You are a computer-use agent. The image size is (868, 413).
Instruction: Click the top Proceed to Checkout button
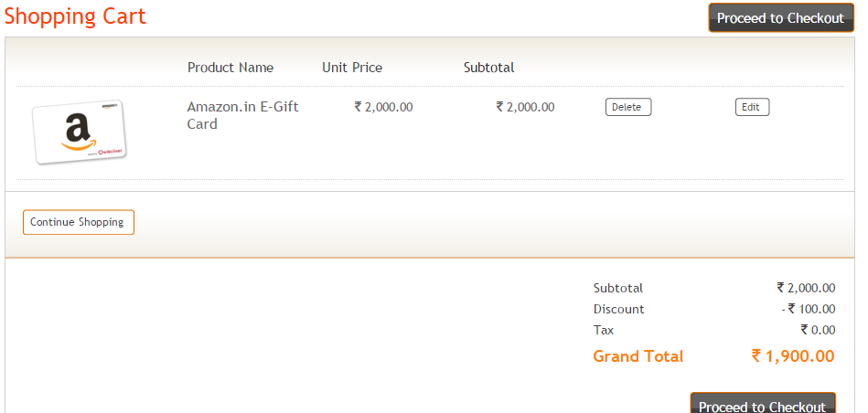pos(781,17)
